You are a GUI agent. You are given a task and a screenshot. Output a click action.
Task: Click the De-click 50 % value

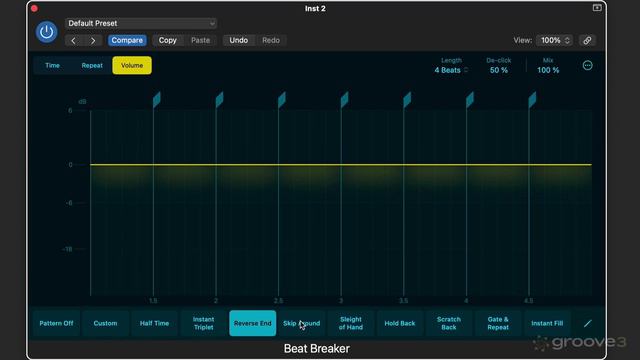click(x=499, y=70)
